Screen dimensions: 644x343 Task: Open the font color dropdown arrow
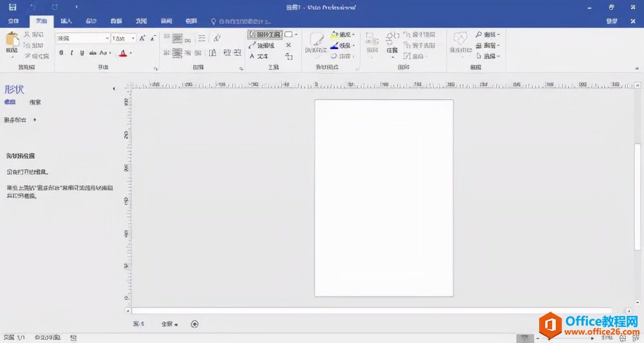coord(131,53)
